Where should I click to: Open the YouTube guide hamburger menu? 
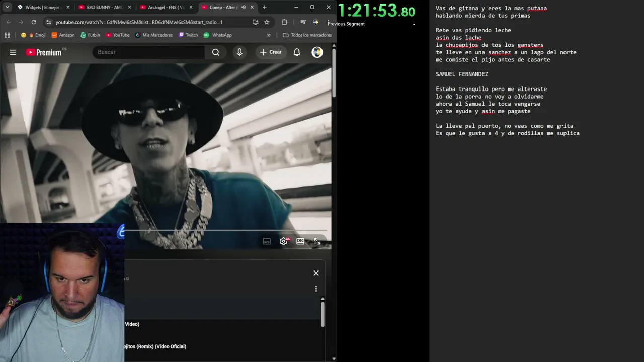coord(13,52)
